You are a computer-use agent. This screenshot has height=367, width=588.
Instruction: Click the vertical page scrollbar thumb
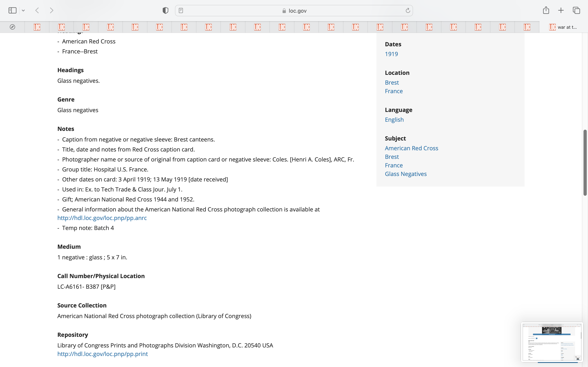point(585,163)
